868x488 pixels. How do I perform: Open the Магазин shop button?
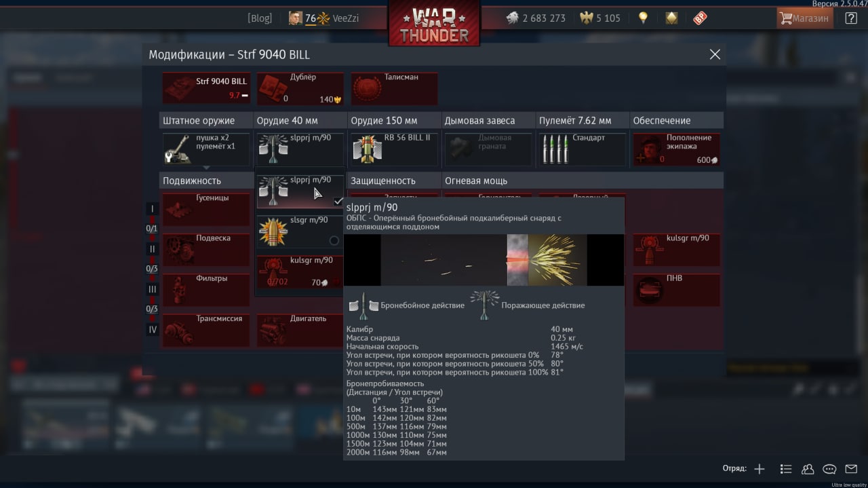tap(805, 18)
